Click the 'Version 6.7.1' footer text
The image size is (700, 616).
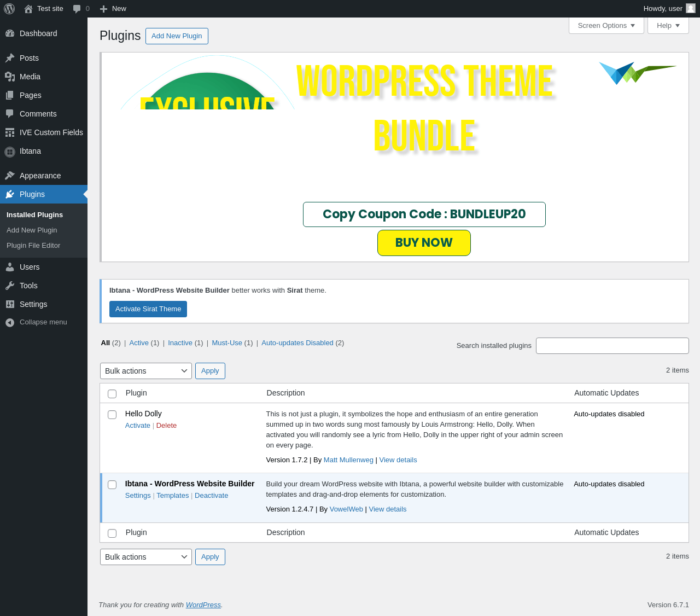click(x=668, y=605)
